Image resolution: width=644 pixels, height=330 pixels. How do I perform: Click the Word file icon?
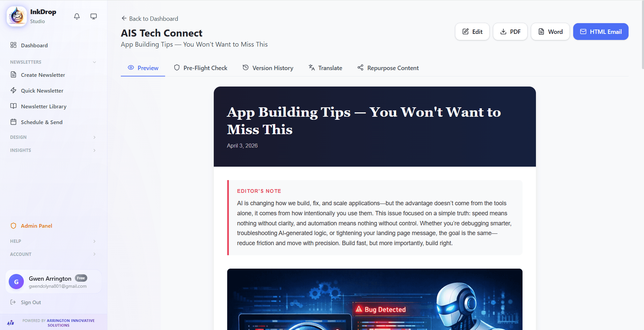pyautogui.click(x=541, y=32)
